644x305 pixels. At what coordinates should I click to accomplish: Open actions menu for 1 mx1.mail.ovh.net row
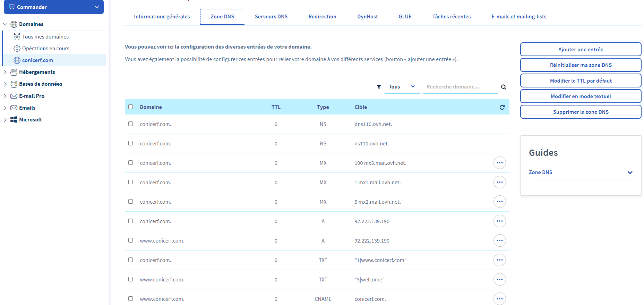click(x=499, y=182)
